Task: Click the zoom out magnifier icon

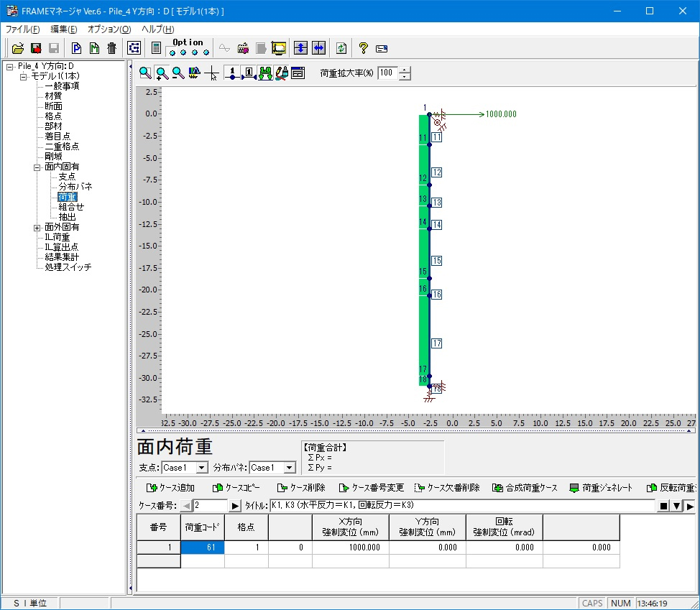Action: (178, 73)
